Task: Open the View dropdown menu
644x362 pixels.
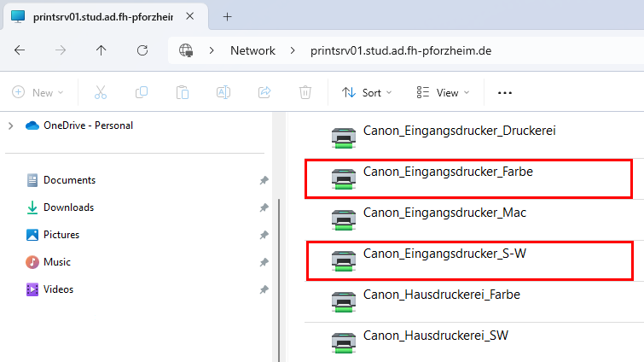Action: [443, 92]
